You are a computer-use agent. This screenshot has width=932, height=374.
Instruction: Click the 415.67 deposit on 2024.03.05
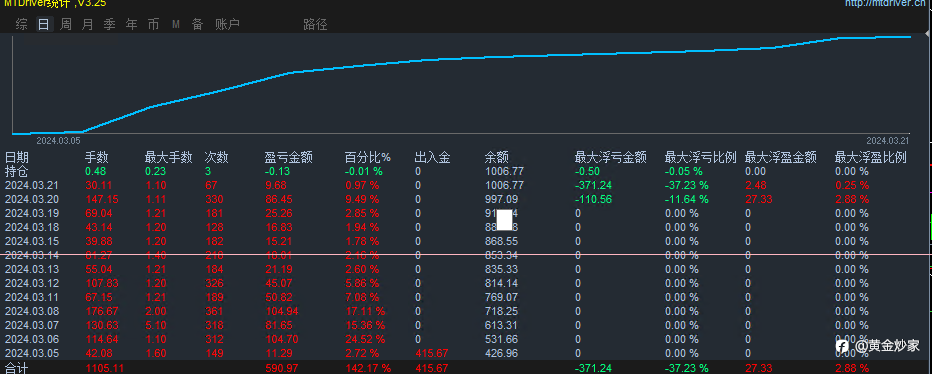pos(432,353)
